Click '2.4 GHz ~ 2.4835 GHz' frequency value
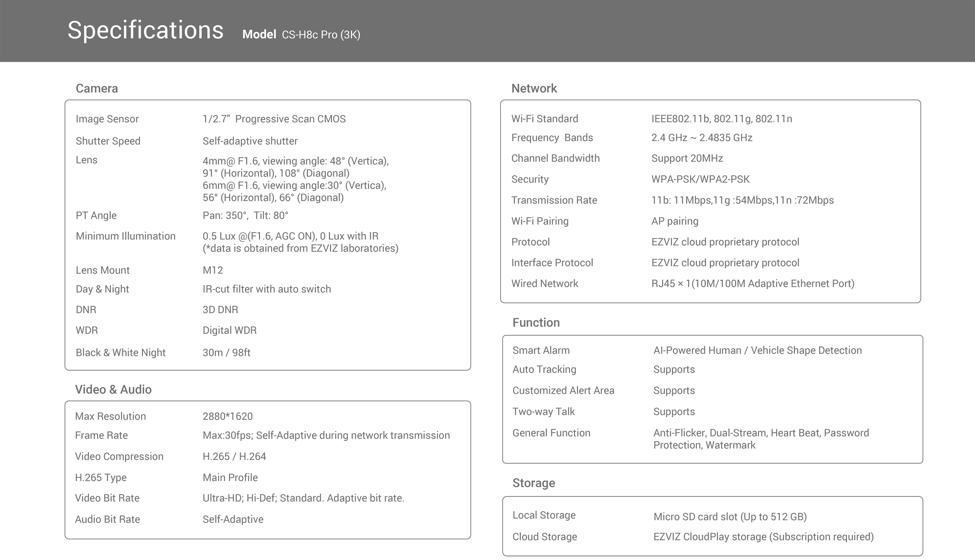 pyautogui.click(x=702, y=137)
